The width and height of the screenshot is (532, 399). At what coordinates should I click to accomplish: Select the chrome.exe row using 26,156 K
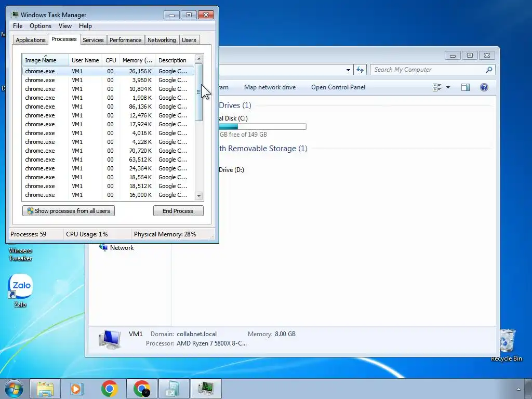coord(108,71)
